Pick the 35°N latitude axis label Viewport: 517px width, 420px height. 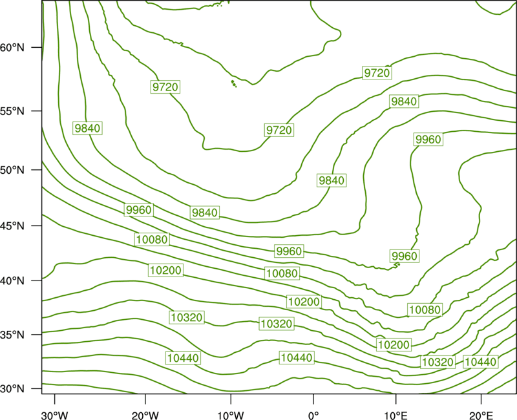pyautogui.click(x=12, y=335)
